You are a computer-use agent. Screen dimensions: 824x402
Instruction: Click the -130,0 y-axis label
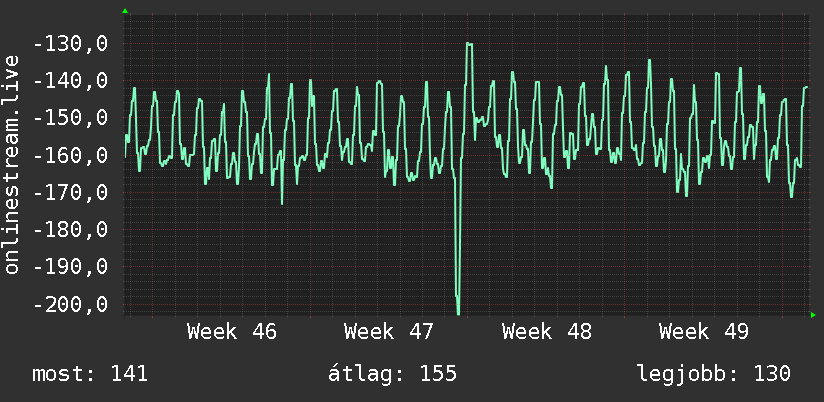(x=71, y=44)
